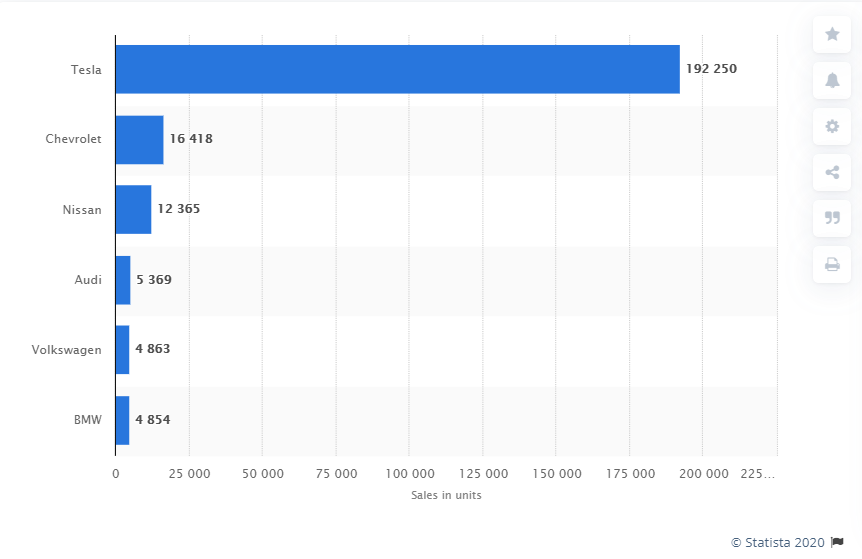Click the 50 000 axis tick label

tap(263, 474)
